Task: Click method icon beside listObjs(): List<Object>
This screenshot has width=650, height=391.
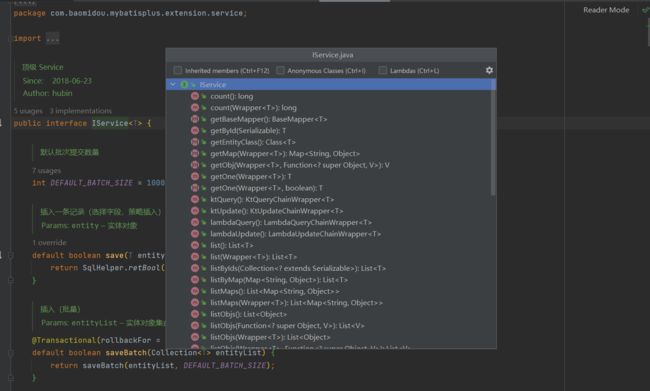Action: (x=195, y=314)
